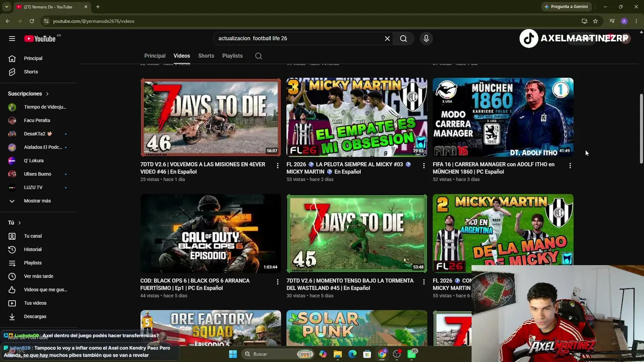Click the install app icon in address bar

(584, 21)
